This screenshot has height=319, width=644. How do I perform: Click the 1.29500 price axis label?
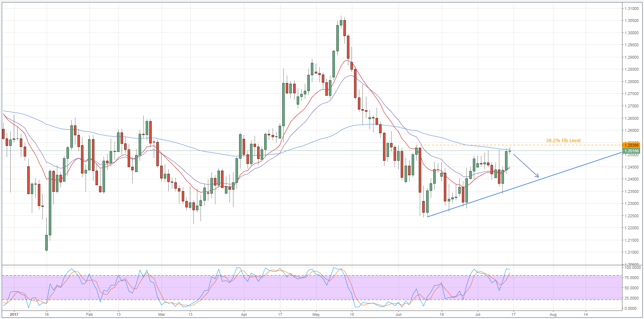pyautogui.click(x=632, y=45)
